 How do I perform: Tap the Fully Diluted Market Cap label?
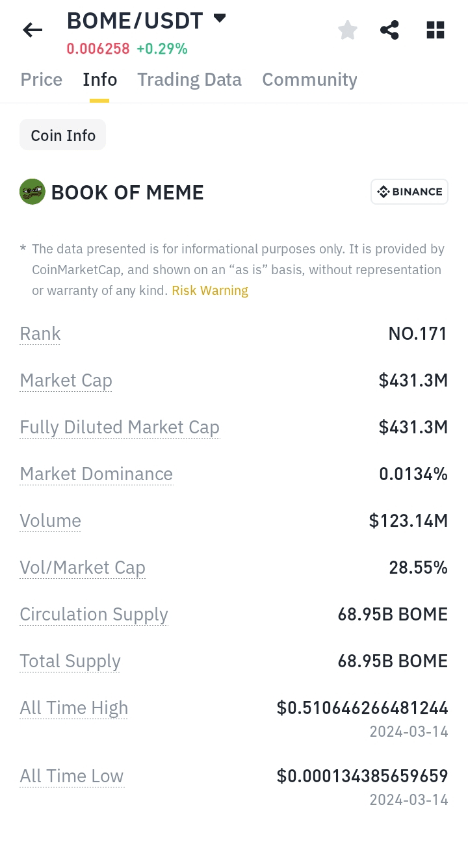tap(120, 428)
